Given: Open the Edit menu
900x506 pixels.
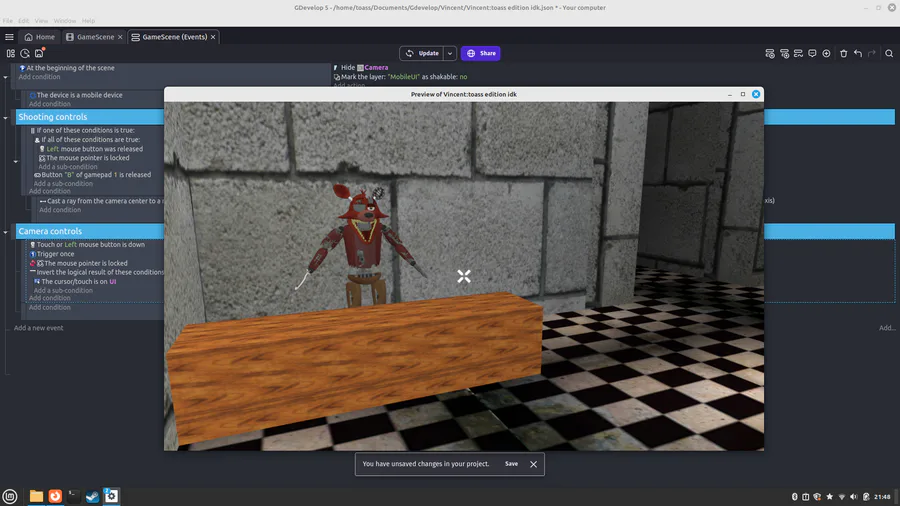Looking at the screenshot, I should click(24, 21).
